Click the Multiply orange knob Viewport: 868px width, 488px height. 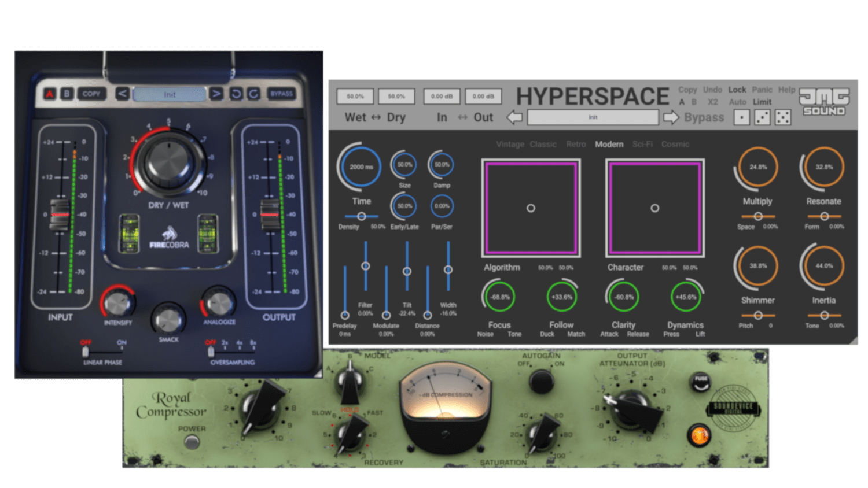(758, 167)
